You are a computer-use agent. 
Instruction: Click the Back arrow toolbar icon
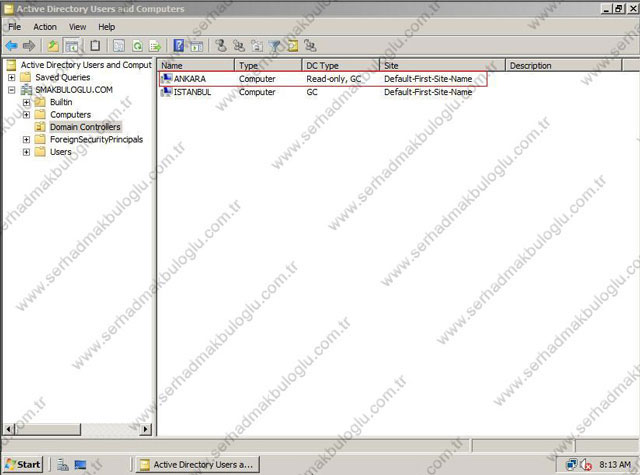point(11,46)
